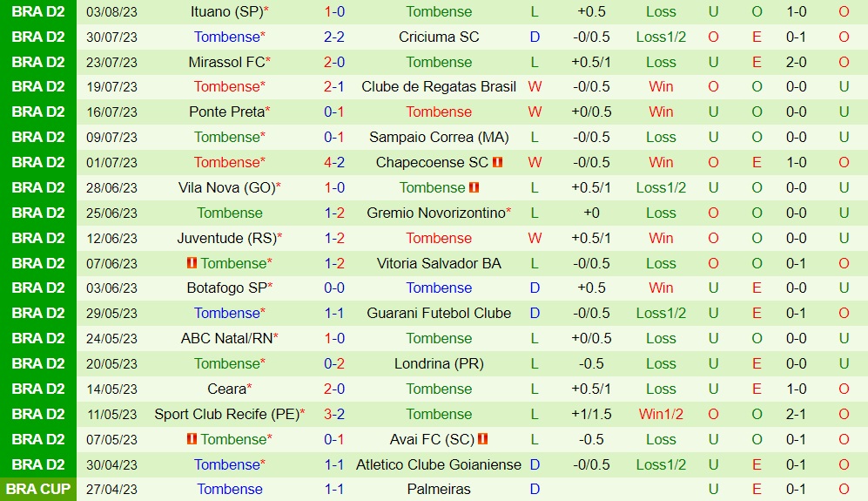Screen dimensions: 868x501
Task: Click red card icon in Vila Nova match row
Action: coord(474,188)
